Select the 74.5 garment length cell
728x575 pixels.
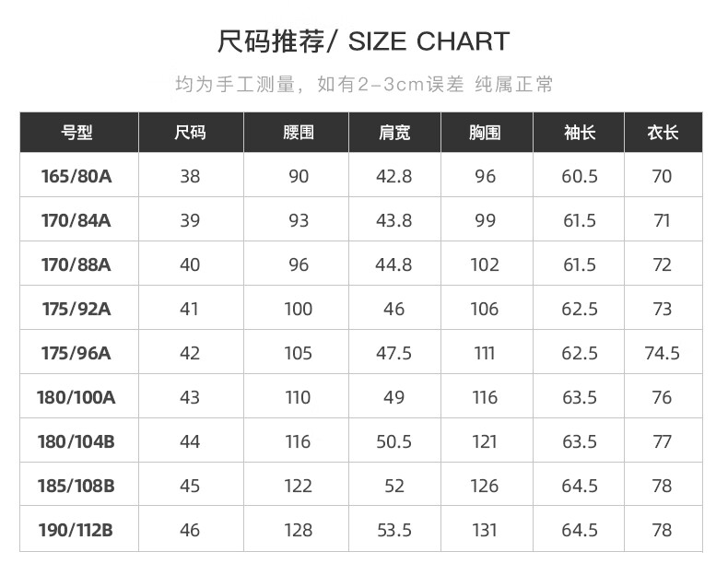click(x=662, y=353)
